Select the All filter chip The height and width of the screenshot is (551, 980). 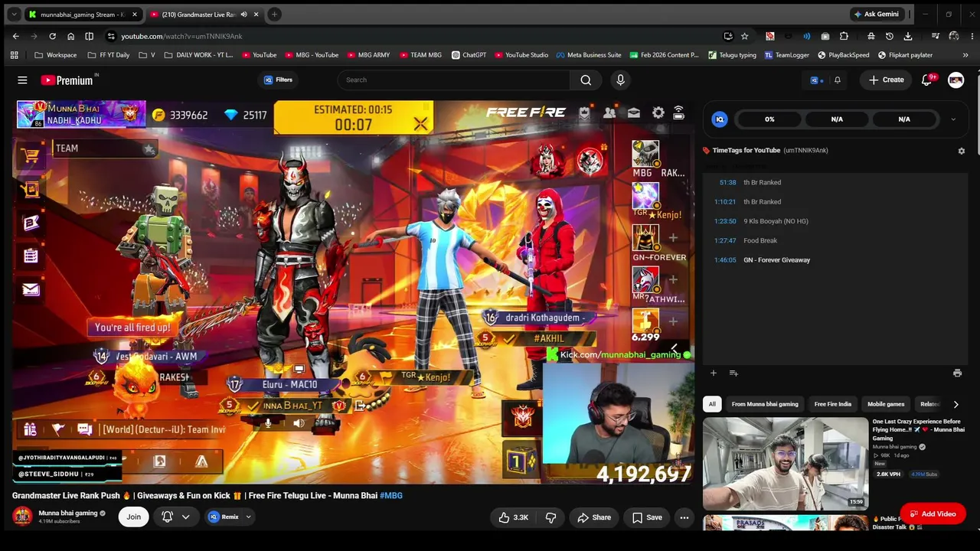(712, 404)
